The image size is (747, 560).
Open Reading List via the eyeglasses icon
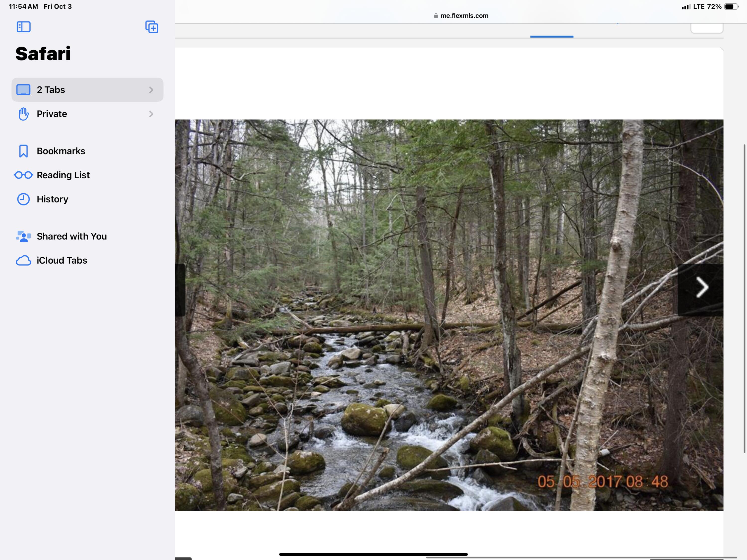tap(23, 175)
